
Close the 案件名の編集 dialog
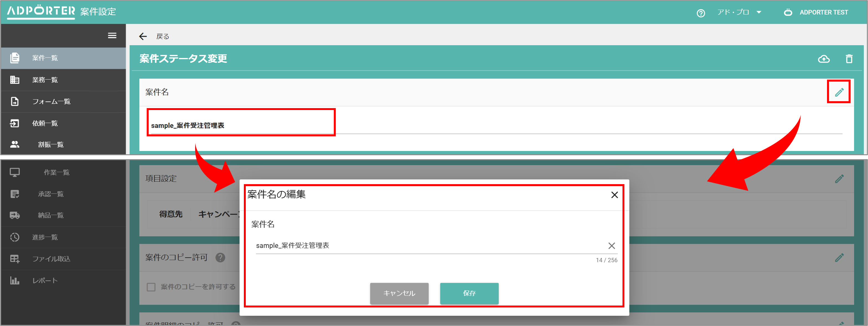click(614, 195)
